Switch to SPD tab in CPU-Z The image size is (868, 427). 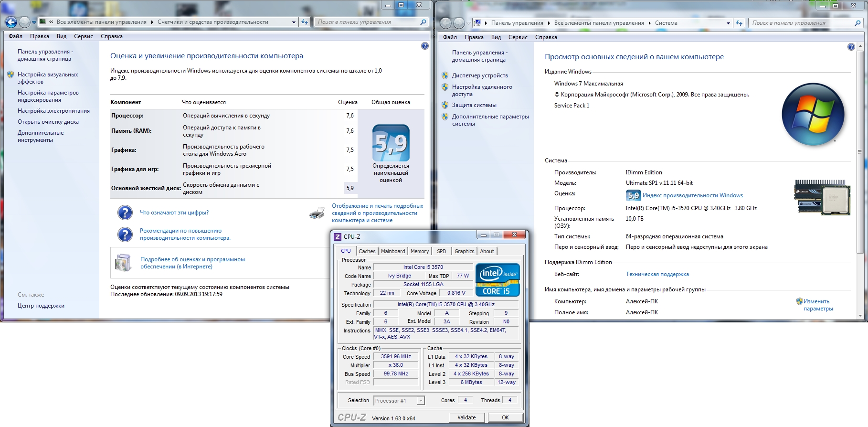(x=442, y=251)
